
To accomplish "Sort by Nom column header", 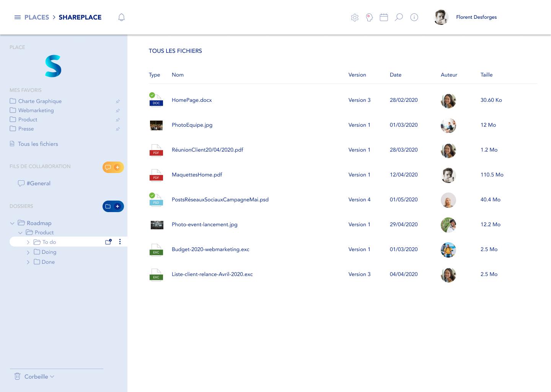I will tap(178, 75).
